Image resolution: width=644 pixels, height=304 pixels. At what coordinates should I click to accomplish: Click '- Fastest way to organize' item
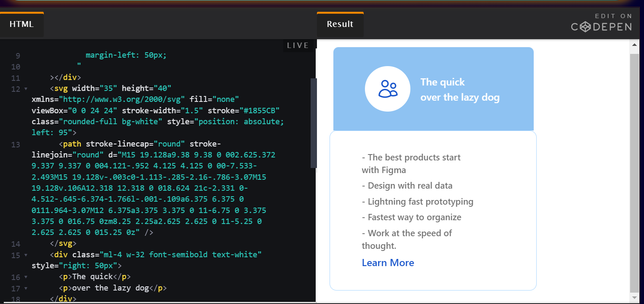pyautogui.click(x=412, y=217)
